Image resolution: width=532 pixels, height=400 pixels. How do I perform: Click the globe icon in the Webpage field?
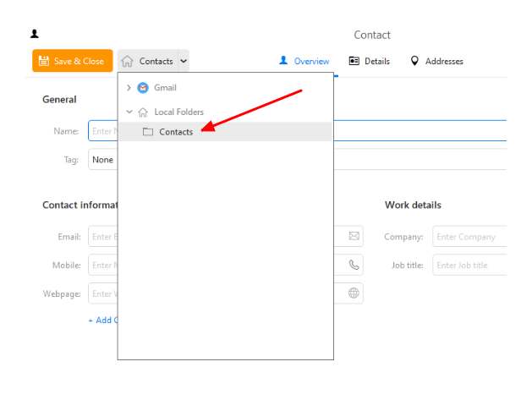click(x=354, y=293)
